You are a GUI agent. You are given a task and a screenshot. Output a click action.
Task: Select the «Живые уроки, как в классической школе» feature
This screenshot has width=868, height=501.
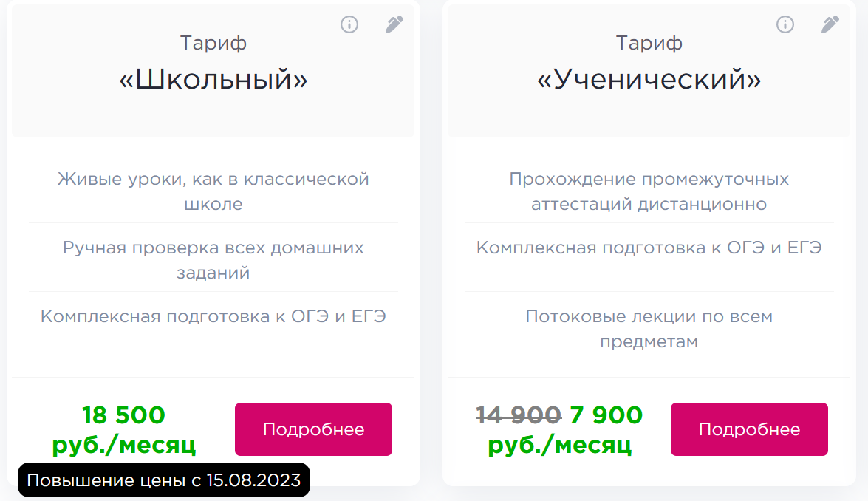pyautogui.click(x=213, y=191)
